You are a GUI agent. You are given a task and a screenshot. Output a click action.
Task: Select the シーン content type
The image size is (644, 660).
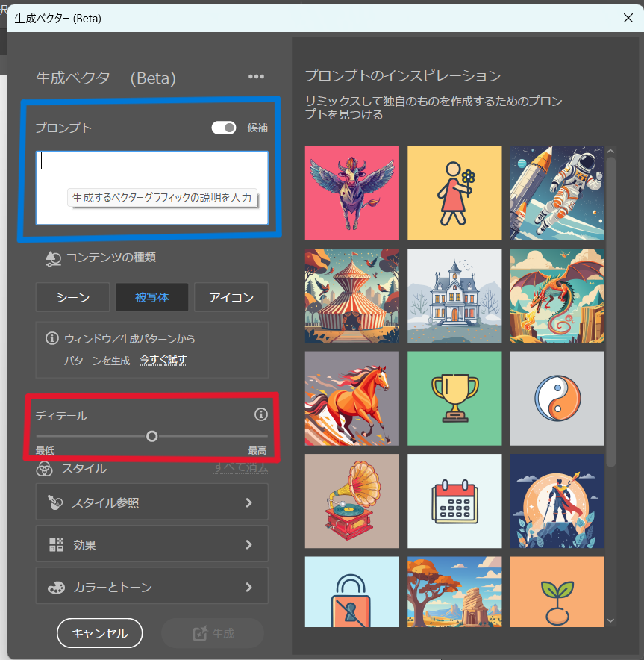72,297
